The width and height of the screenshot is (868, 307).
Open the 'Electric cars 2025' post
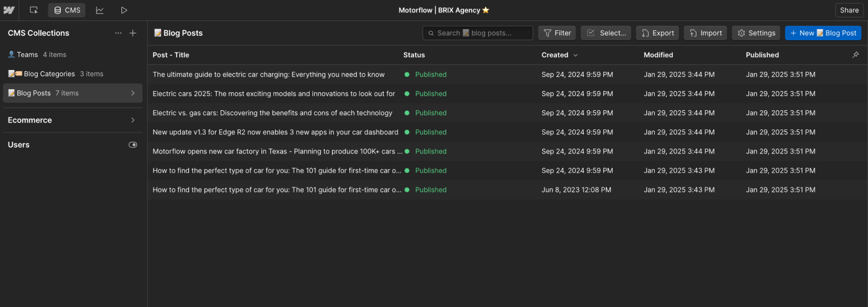coord(274,93)
